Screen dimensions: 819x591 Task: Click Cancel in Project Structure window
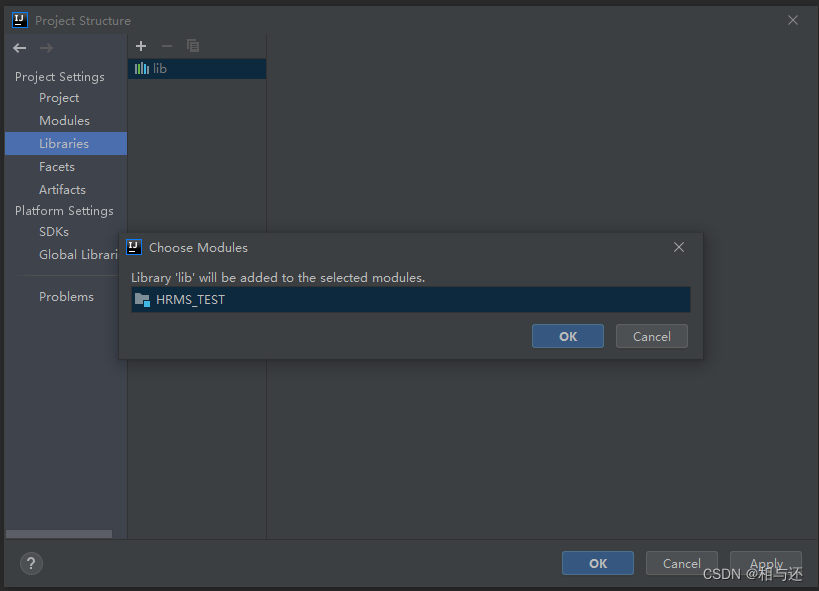[681, 563]
